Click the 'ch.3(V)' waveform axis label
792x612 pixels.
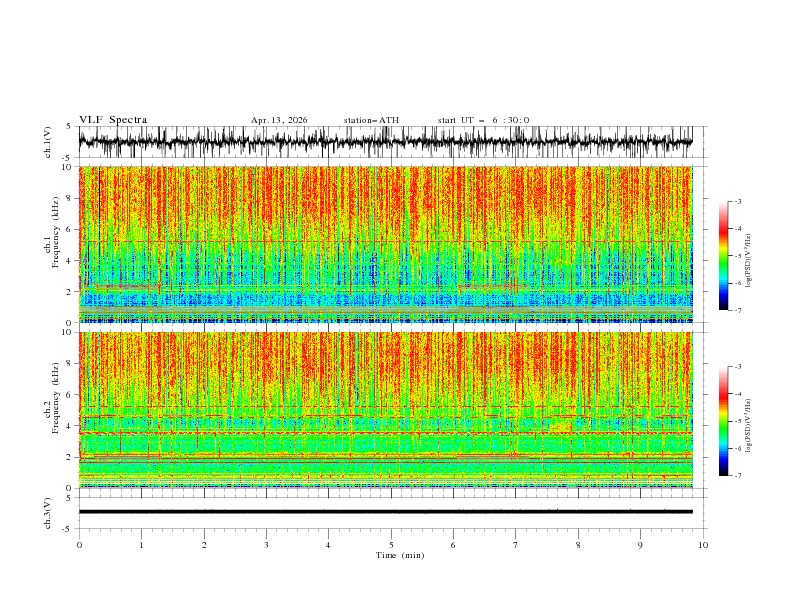[x=48, y=513]
